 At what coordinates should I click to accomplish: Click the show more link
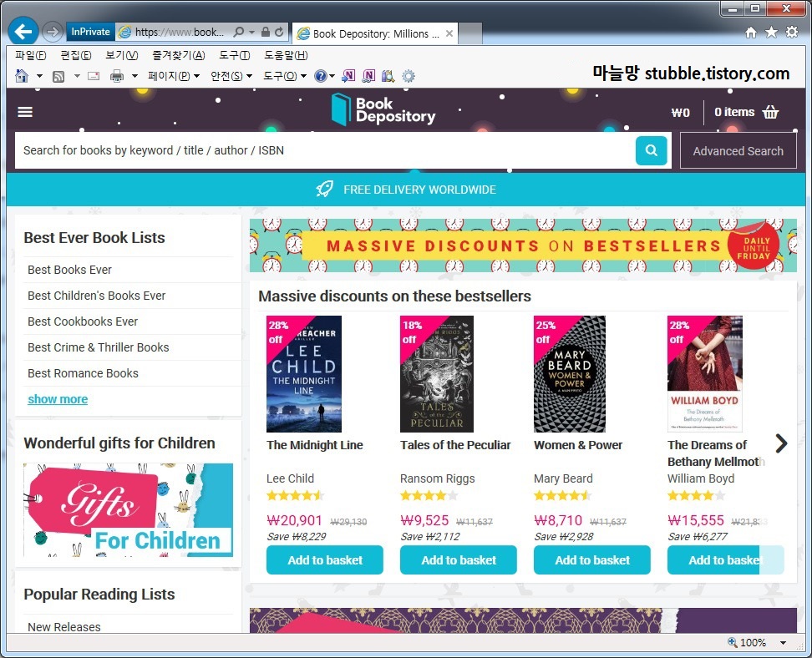coord(58,399)
